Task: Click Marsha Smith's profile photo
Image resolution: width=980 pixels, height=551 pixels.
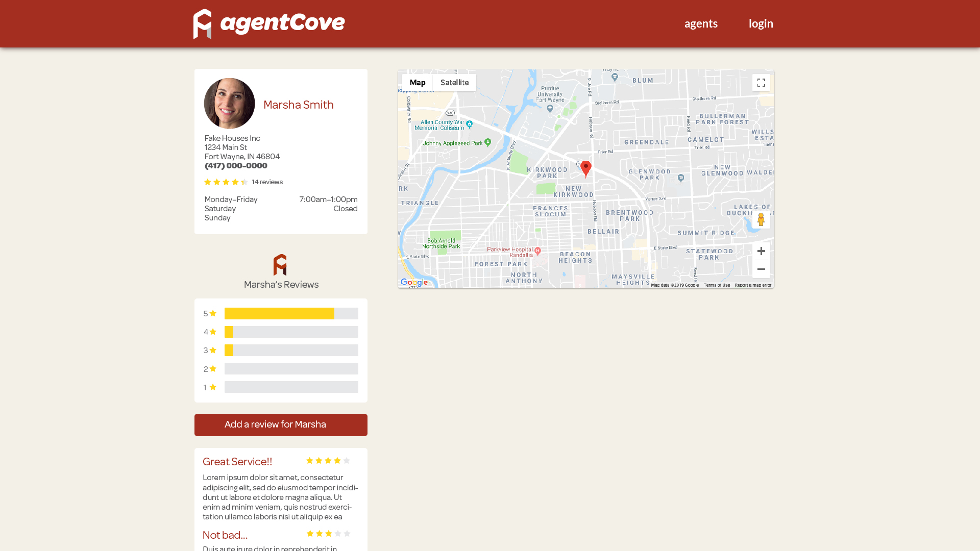Action: pyautogui.click(x=229, y=104)
